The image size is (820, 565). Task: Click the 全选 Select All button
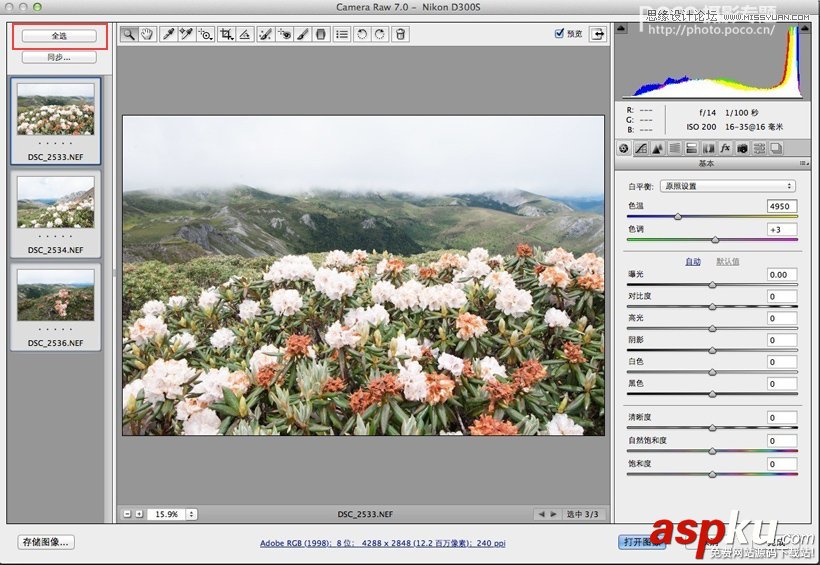59,36
